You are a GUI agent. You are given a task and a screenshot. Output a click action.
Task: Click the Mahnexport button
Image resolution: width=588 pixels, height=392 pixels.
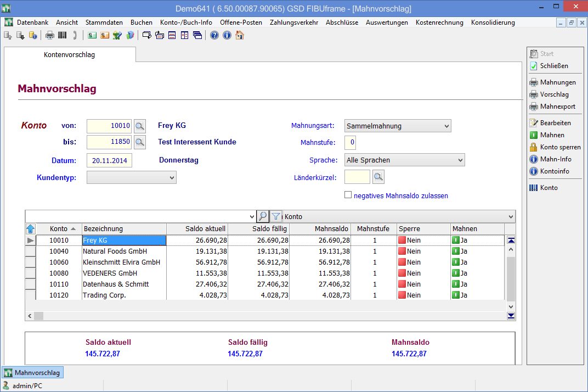pyautogui.click(x=552, y=107)
